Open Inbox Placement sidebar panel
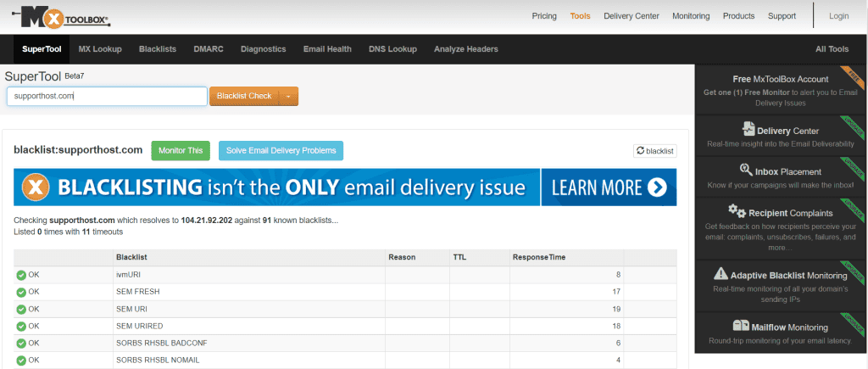The height and width of the screenshot is (369, 868). pyautogui.click(x=781, y=177)
